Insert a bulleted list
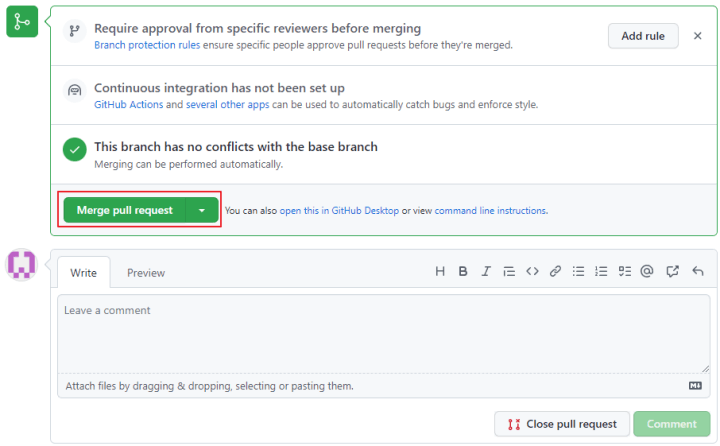 [x=578, y=271]
